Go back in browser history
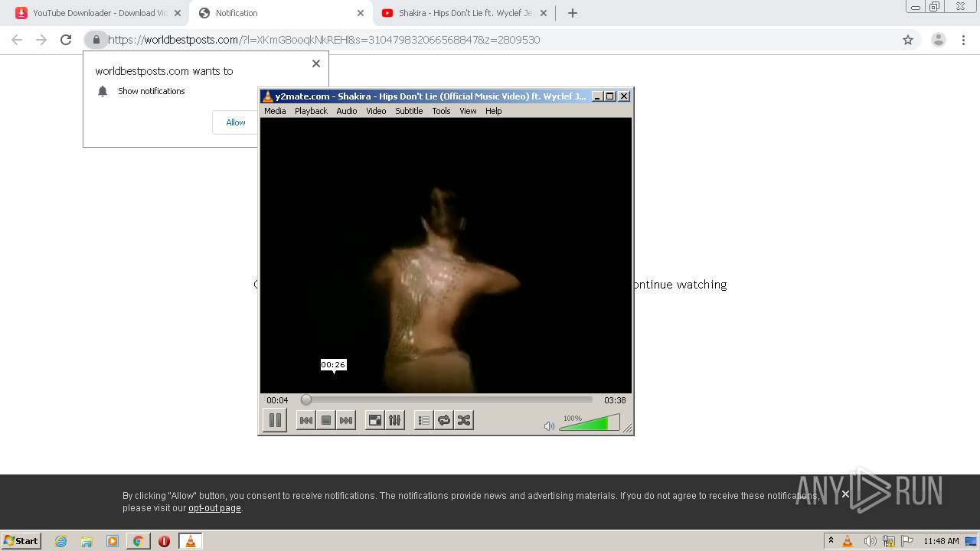 pos(17,40)
